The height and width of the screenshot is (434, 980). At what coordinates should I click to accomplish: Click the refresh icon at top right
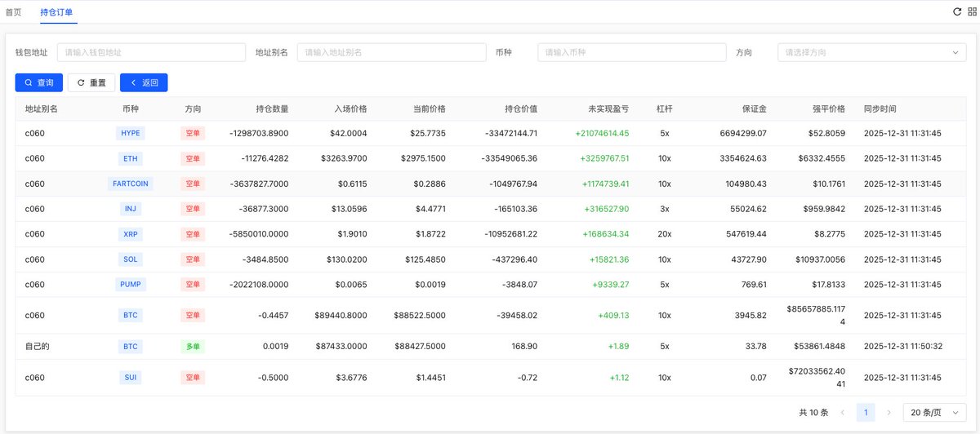958,11
